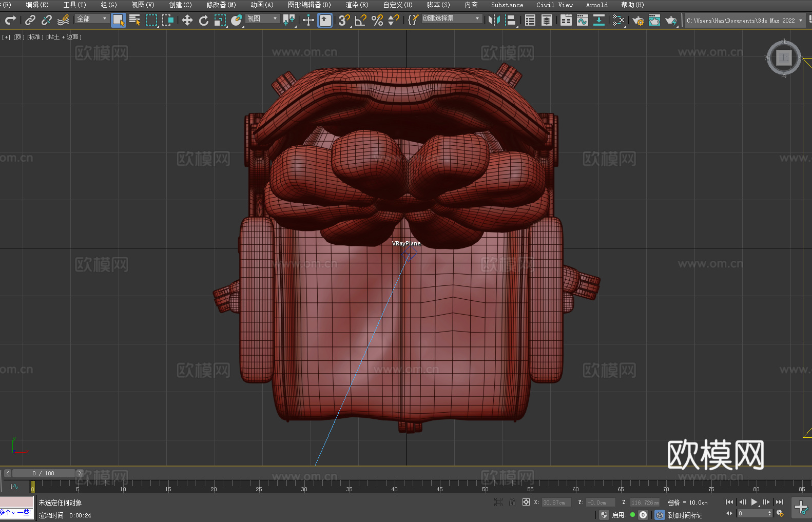Image resolution: width=812 pixels, height=522 pixels.
Task: Click the Z coordinate field
Action: click(x=645, y=502)
